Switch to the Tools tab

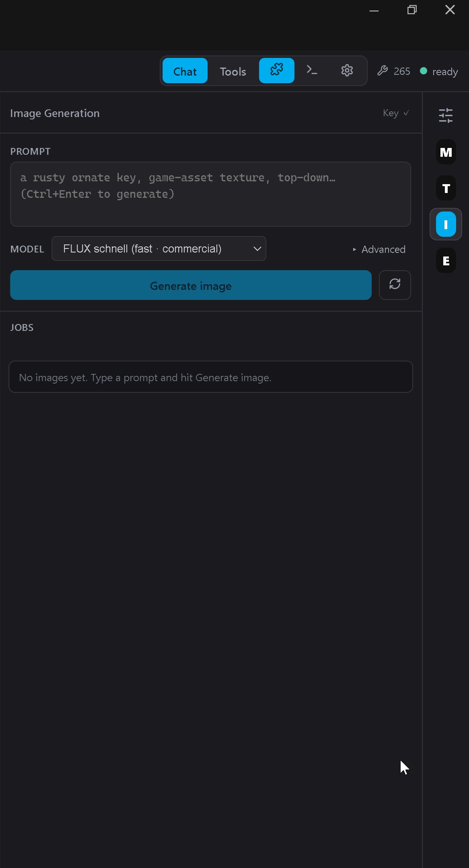coord(233,71)
